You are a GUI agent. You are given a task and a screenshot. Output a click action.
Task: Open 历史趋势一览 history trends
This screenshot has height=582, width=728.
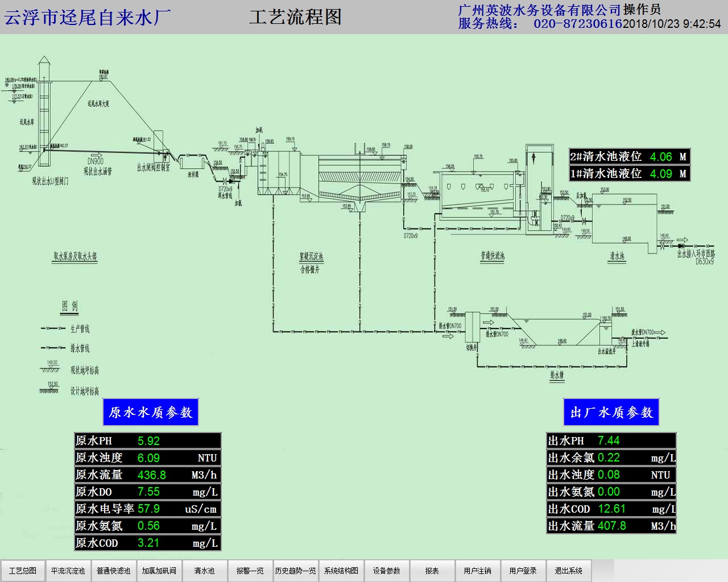296,571
